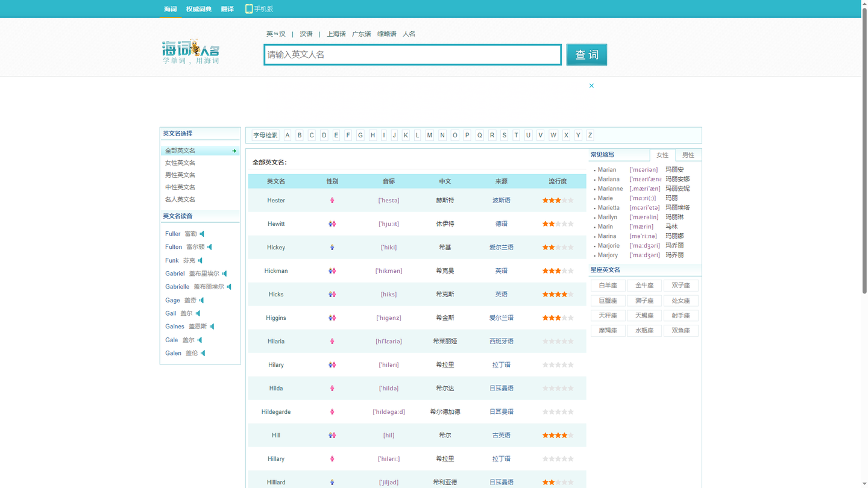Open the 金牛座 zodiac names button
The image size is (868, 488).
[644, 286]
